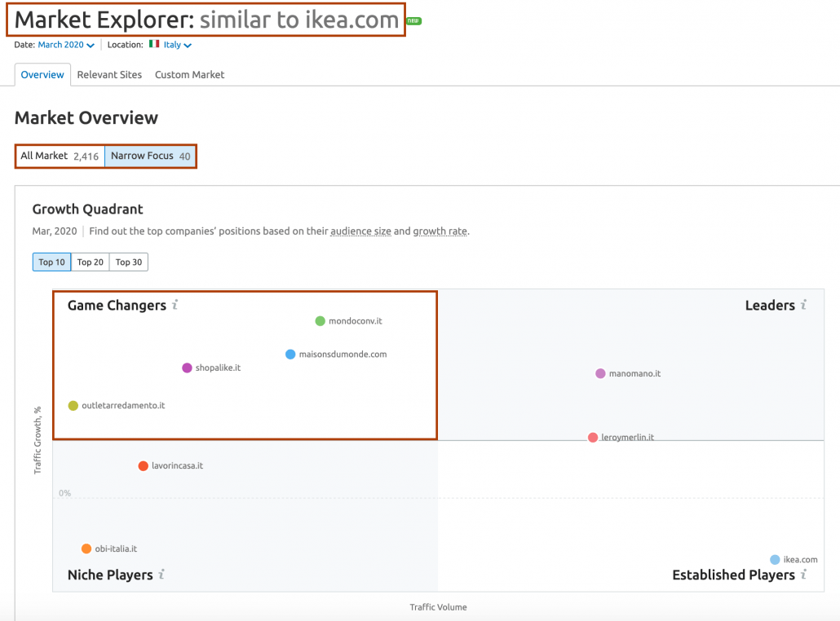Screen dimensions: 840x621
Task: Click the info icon beside Niche Players
Action: (161, 575)
